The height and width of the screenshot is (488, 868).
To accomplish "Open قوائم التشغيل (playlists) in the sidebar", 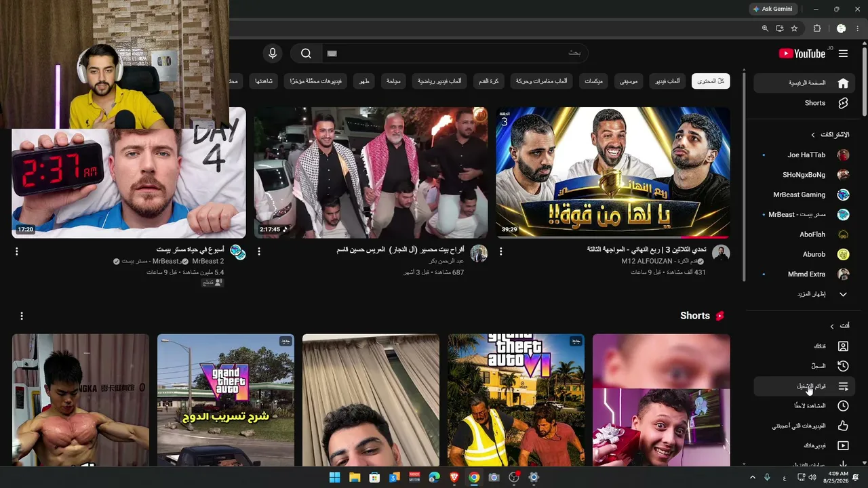I will point(804,386).
